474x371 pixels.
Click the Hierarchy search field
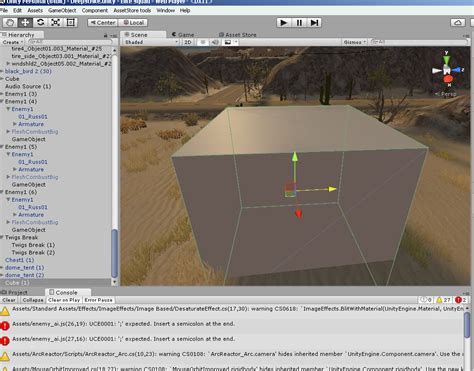pyautogui.click(x=70, y=42)
